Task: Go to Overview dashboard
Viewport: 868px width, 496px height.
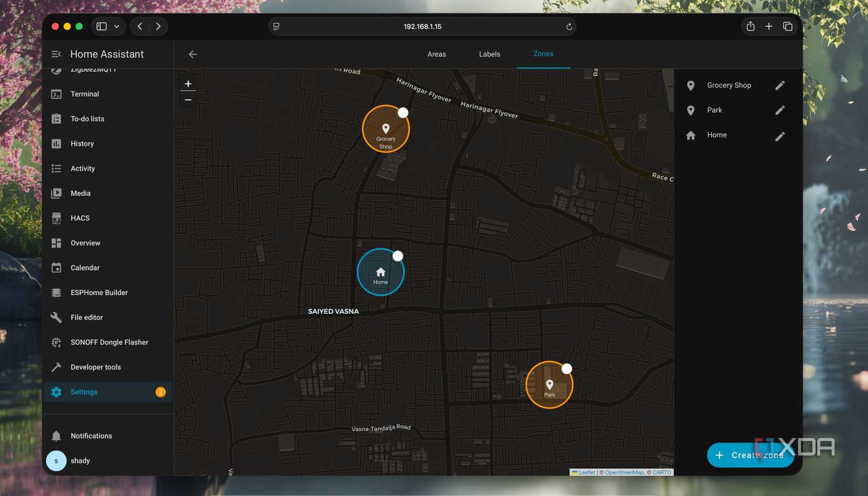Action: point(107,243)
